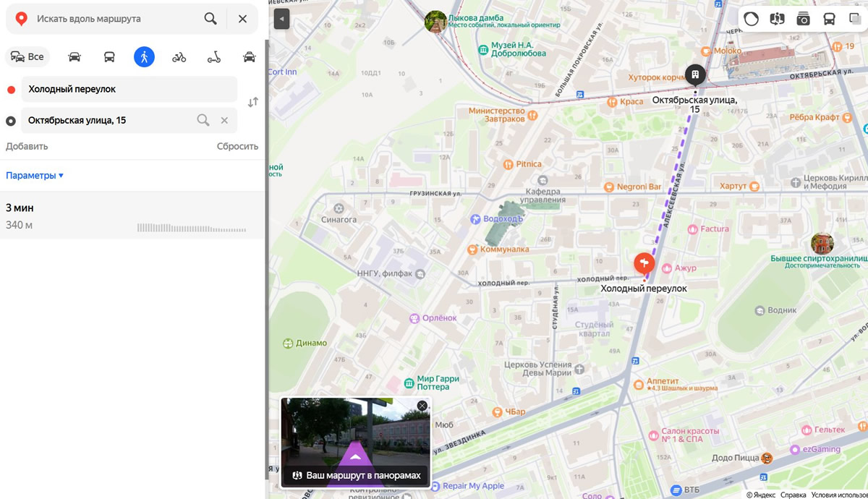868x499 pixels.
Task: Click the route elevation profile bar
Action: [192, 229]
